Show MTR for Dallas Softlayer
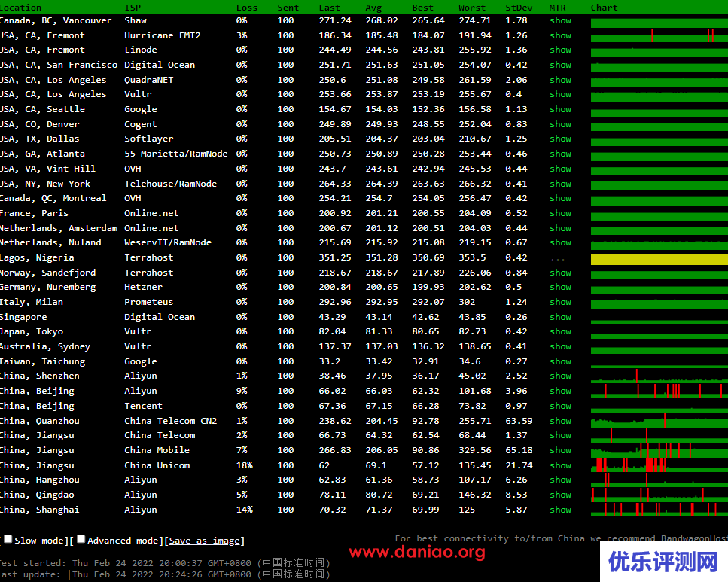 [x=560, y=139]
